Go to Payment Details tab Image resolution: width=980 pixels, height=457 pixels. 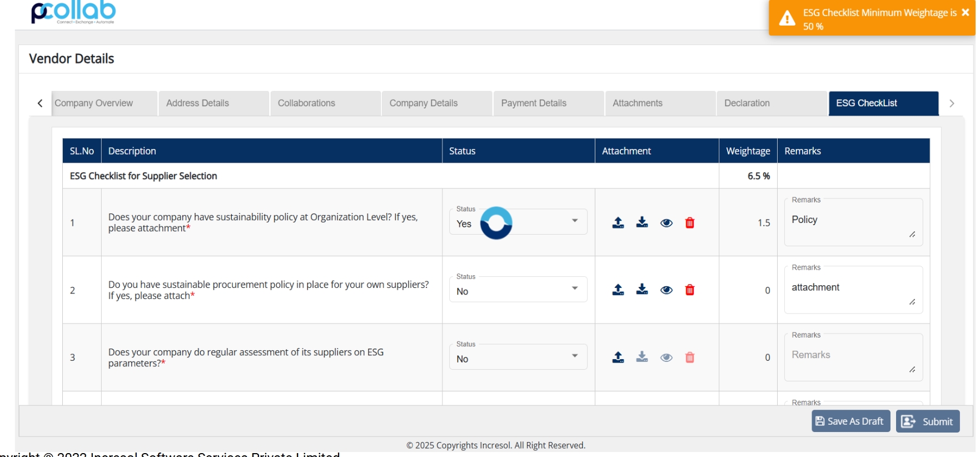(x=549, y=103)
